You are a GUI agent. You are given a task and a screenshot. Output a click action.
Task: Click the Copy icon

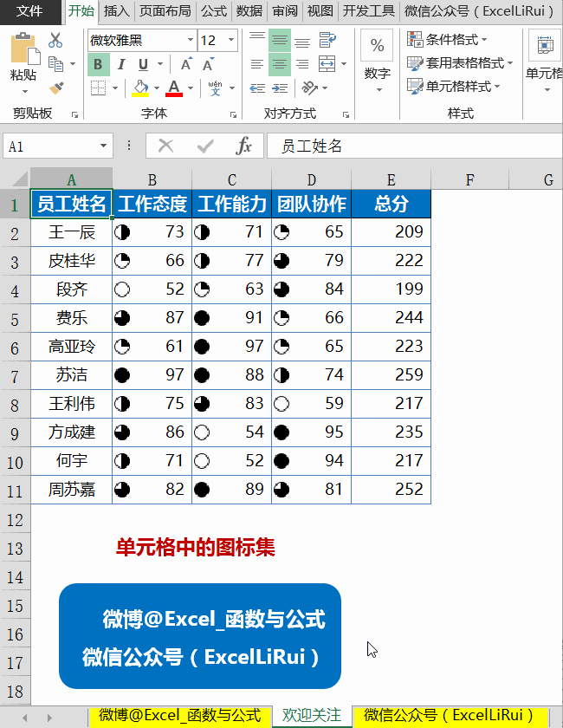(x=55, y=64)
